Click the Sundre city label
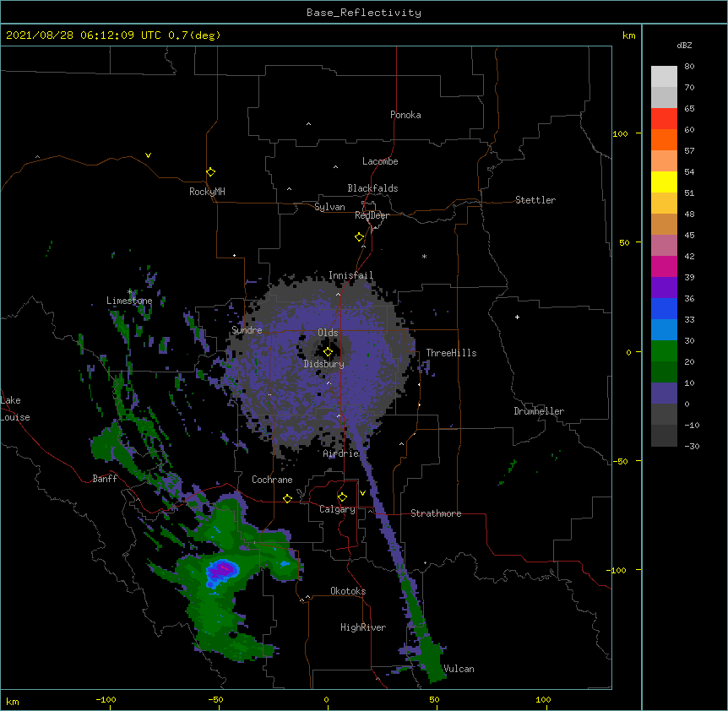 coord(247,330)
